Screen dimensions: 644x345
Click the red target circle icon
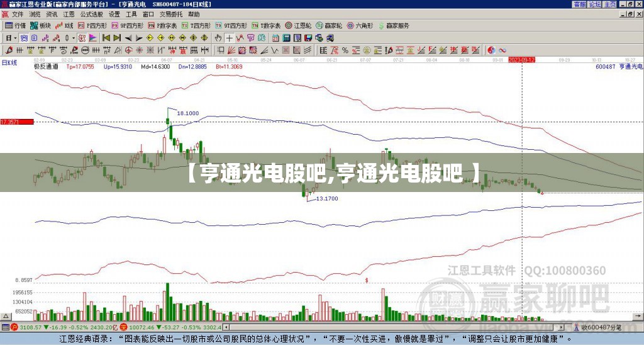(x=128, y=50)
